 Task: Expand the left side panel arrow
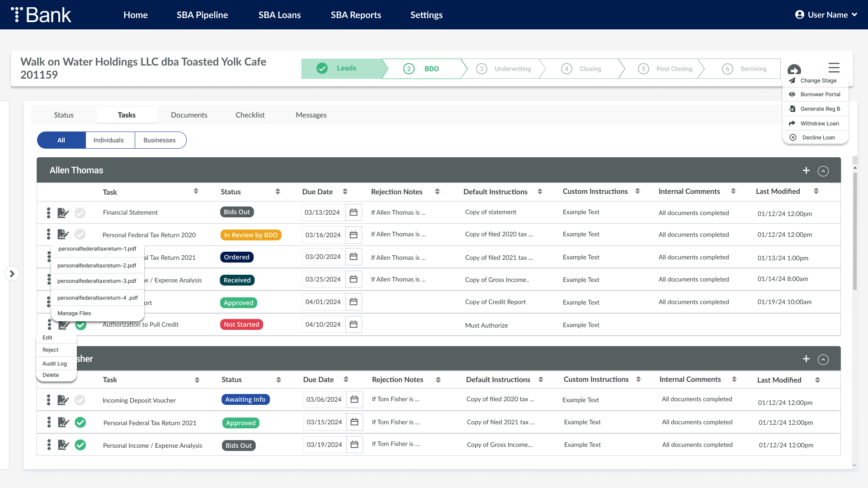tap(12, 273)
